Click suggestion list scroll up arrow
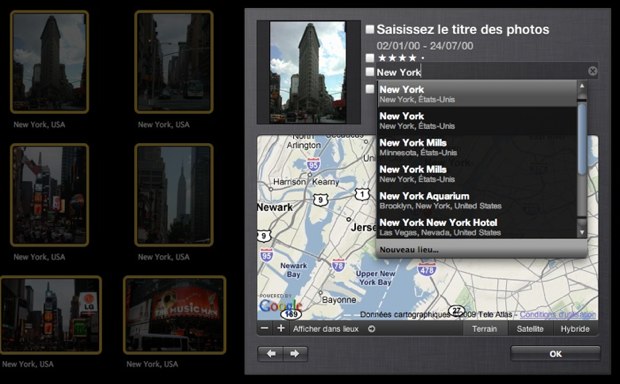620x384 pixels. (582, 86)
